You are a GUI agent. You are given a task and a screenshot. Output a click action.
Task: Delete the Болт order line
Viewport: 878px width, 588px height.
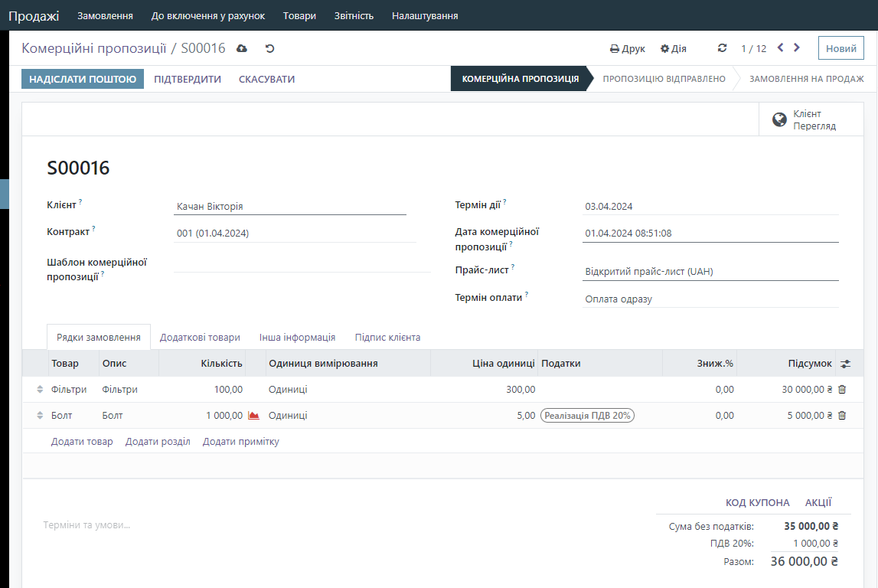[x=842, y=416]
